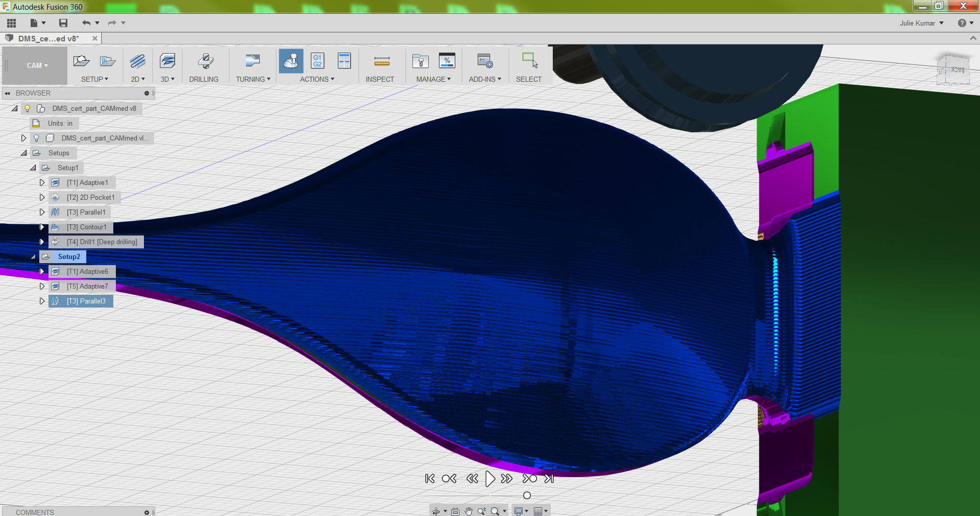Screen dimensions: 980x516
Task: Step to the previous operation
Action: pos(449,479)
